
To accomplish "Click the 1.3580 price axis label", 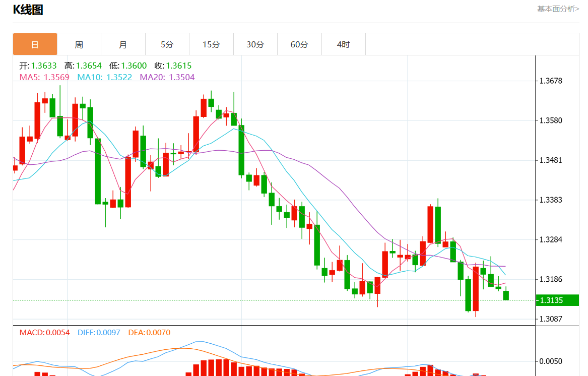I will tap(551, 120).
